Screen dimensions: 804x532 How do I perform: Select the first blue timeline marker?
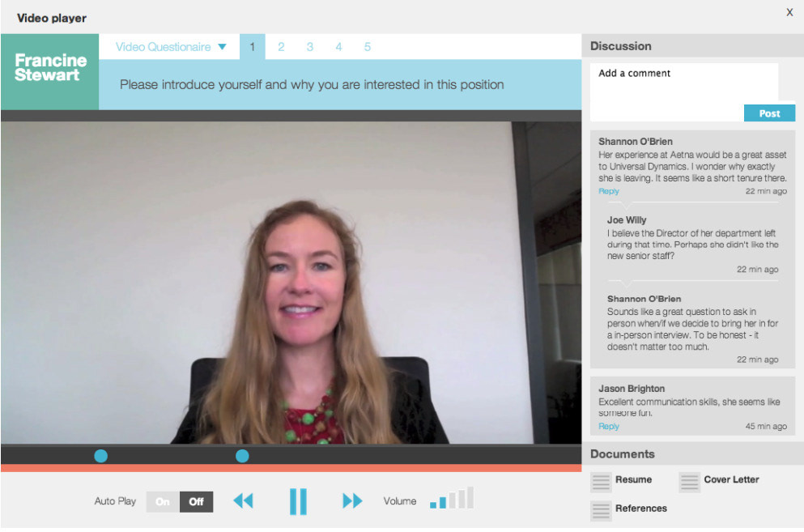(101, 456)
